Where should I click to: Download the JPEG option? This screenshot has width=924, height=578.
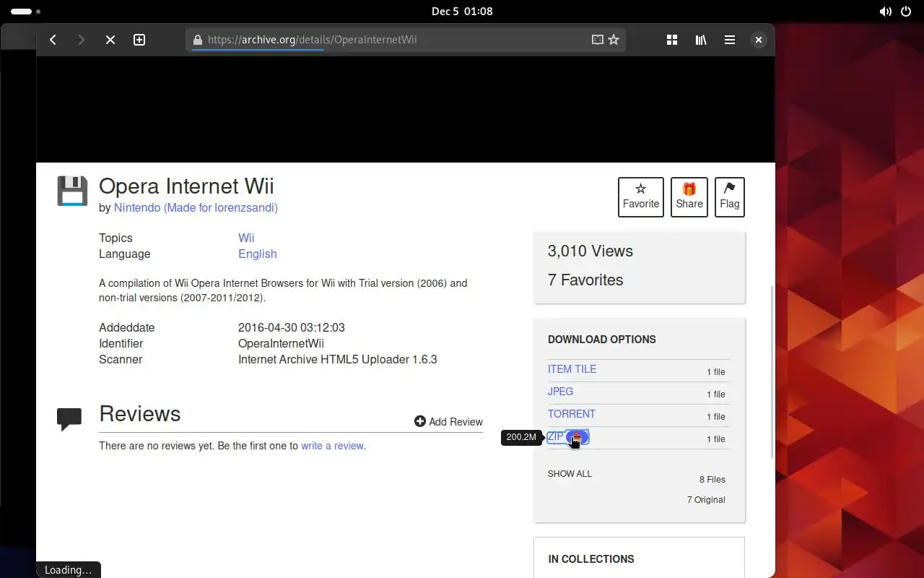point(560,392)
